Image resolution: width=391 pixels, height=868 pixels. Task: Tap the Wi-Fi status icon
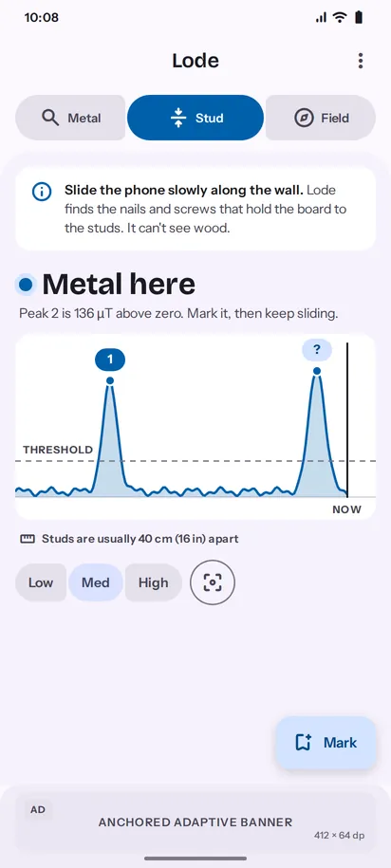pyautogui.click(x=339, y=17)
